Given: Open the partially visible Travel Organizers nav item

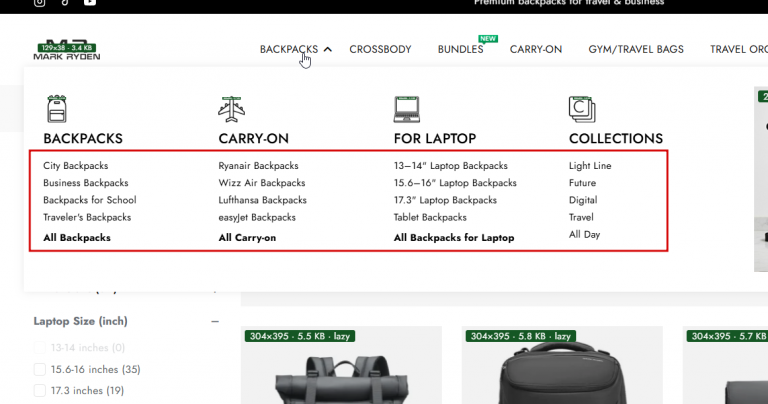Looking at the screenshot, I should coord(739,49).
